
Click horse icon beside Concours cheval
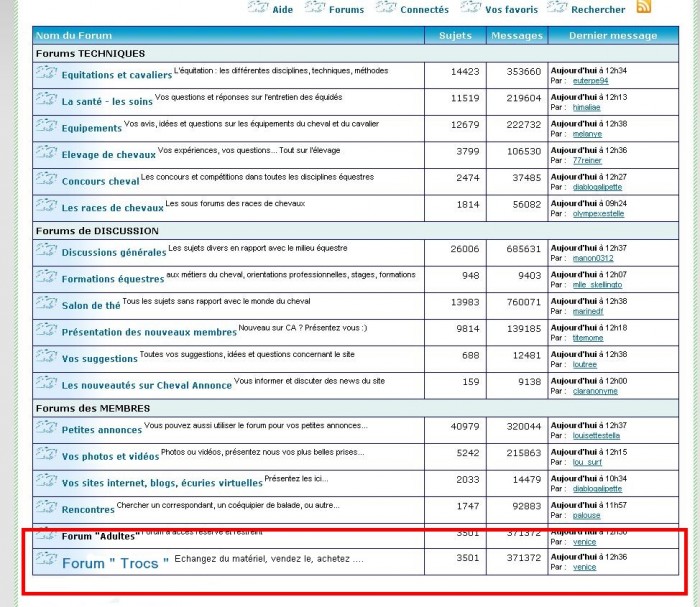point(46,179)
